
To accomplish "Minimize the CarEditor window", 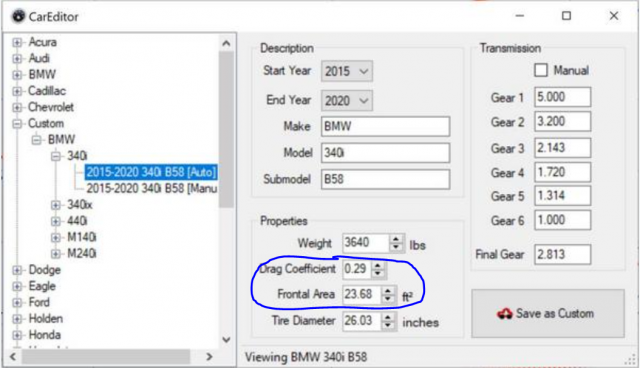I will 520,16.
